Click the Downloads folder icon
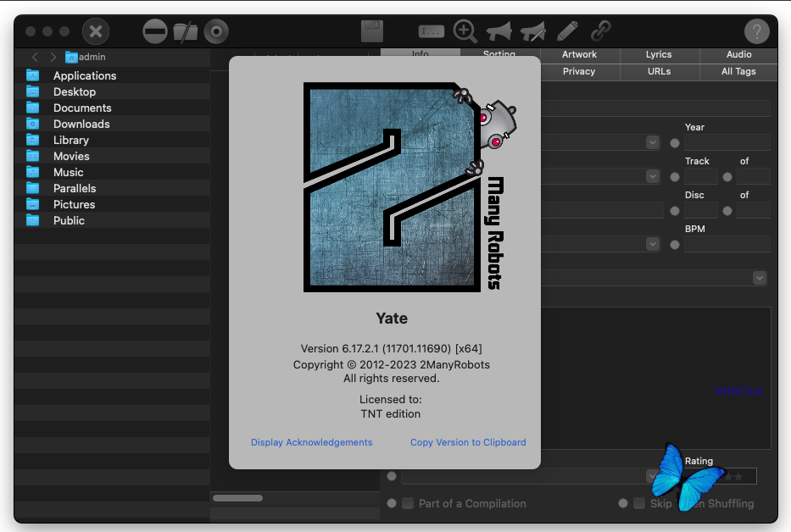 click(33, 124)
